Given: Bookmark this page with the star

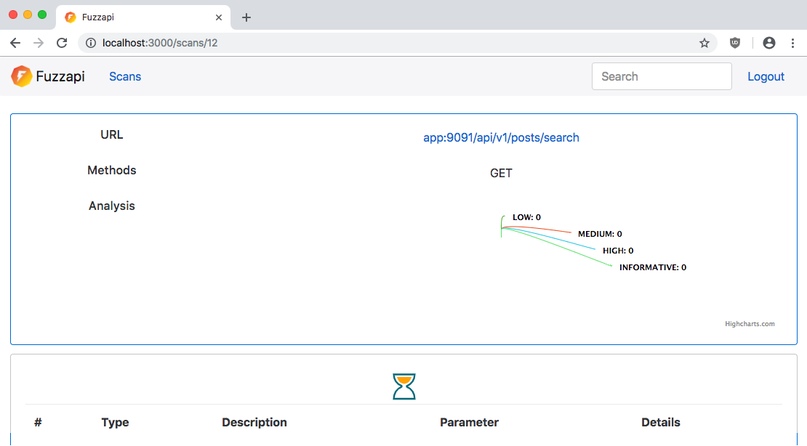Looking at the screenshot, I should [704, 43].
